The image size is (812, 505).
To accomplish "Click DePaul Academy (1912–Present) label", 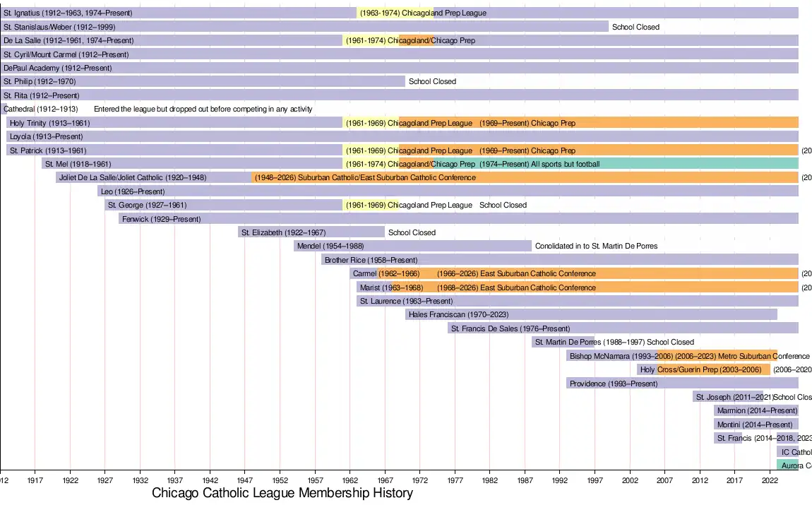I will (x=57, y=68).
